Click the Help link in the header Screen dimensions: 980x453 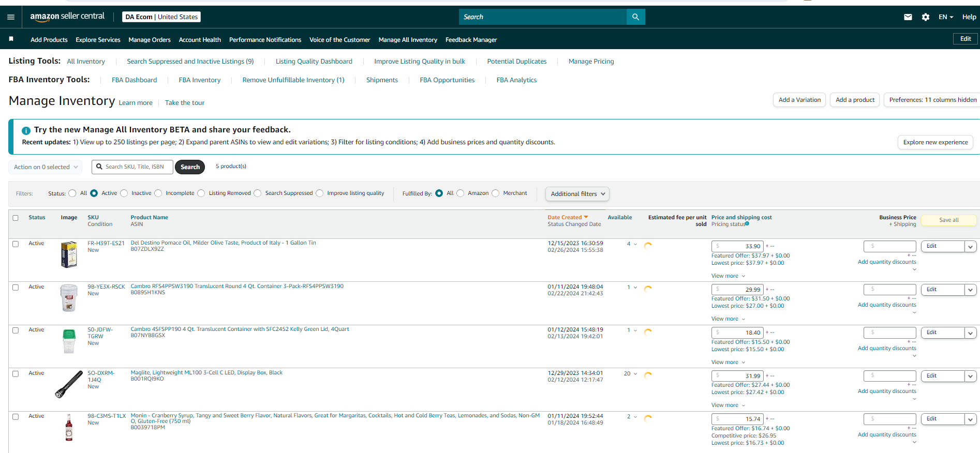click(x=969, y=17)
